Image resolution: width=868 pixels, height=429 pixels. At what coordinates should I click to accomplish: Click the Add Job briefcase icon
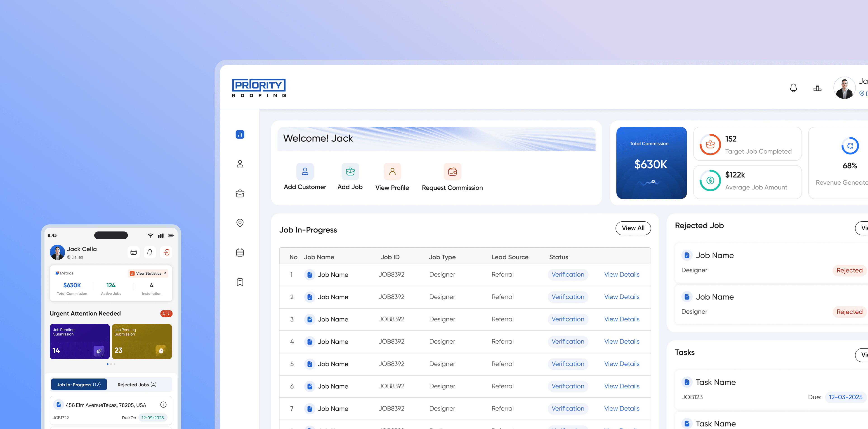click(350, 171)
